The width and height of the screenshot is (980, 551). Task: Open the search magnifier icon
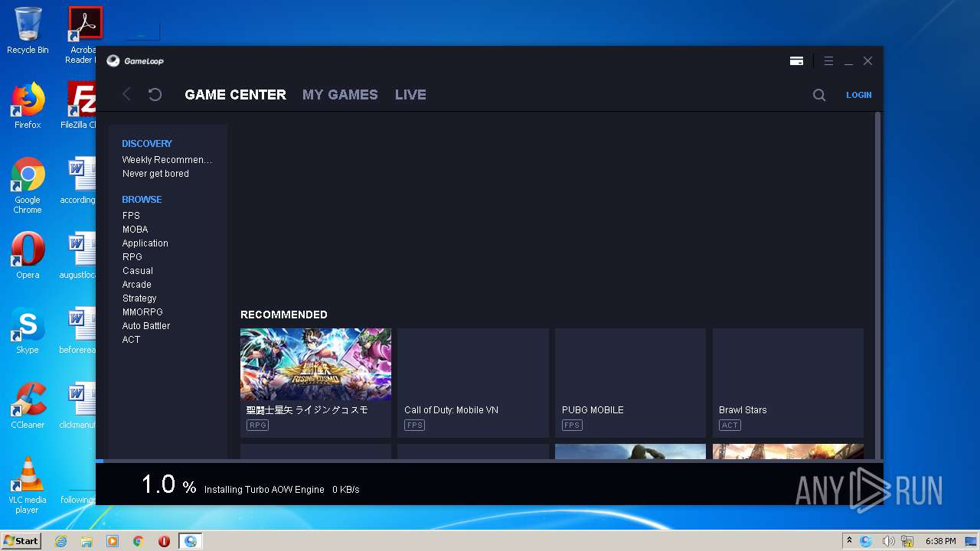tap(819, 95)
